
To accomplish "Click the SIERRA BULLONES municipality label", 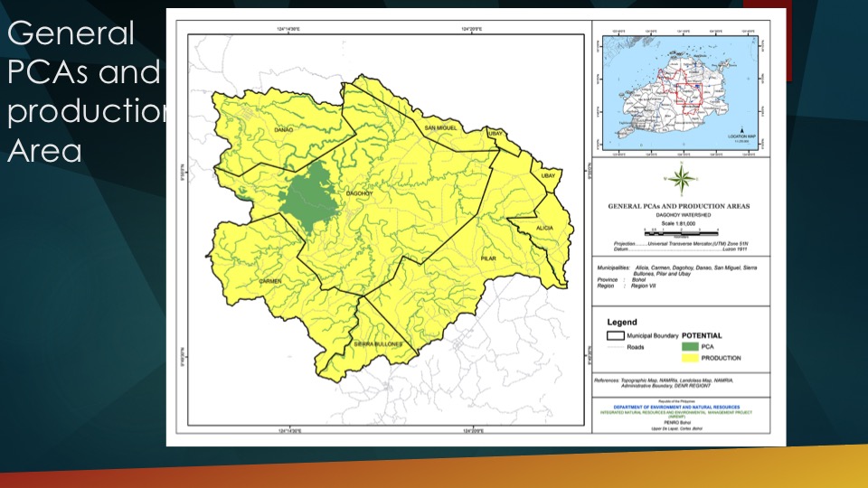I will (377, 343).
